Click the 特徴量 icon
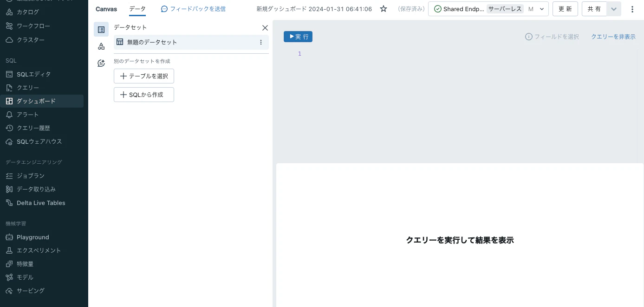The image size is (644, 307). tap(9, 264)
